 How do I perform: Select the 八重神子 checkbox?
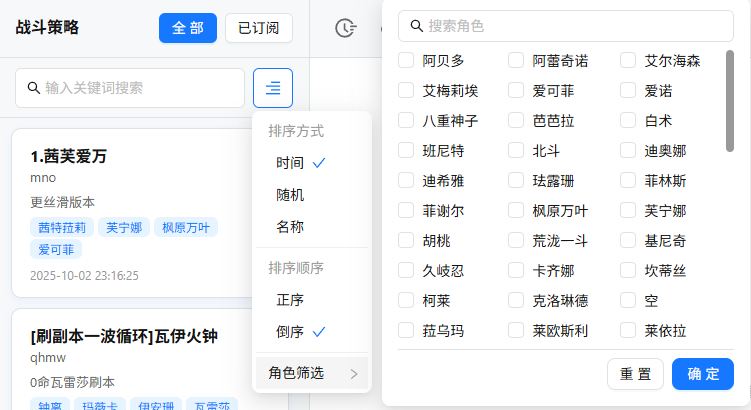407,121
